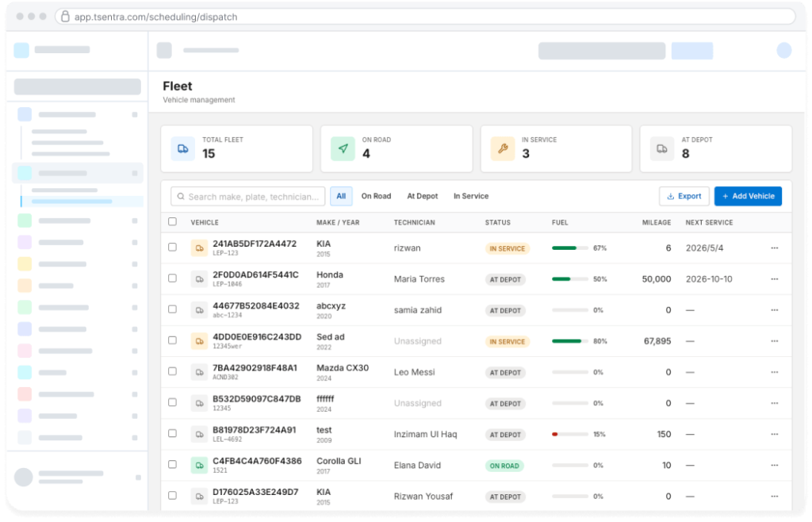
Task: Click technician name Maria Torres
Action: pyautogui.click(x=419, y=279)
